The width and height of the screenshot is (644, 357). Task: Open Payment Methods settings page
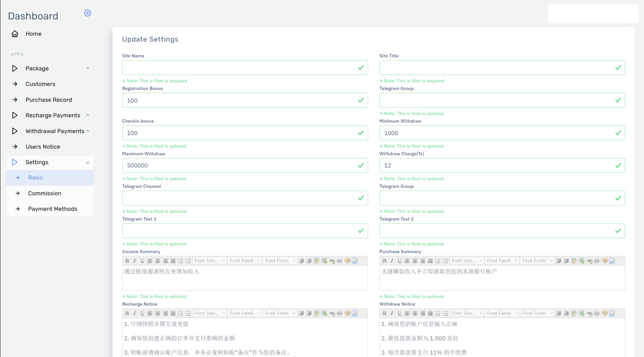(x=53, y=209)
